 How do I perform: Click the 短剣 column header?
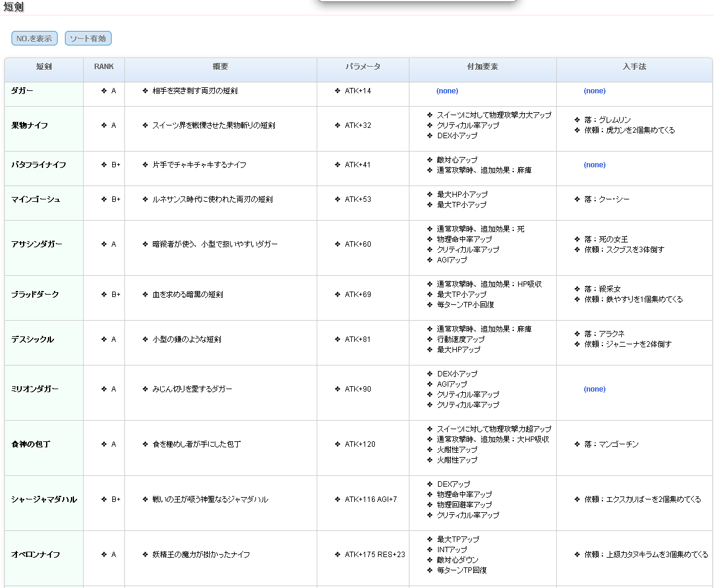44,67
